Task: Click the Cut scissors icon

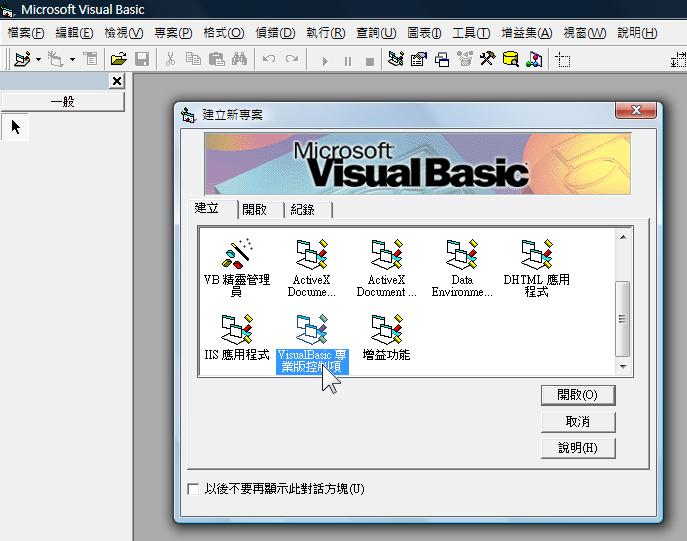Action: point(170,59)
